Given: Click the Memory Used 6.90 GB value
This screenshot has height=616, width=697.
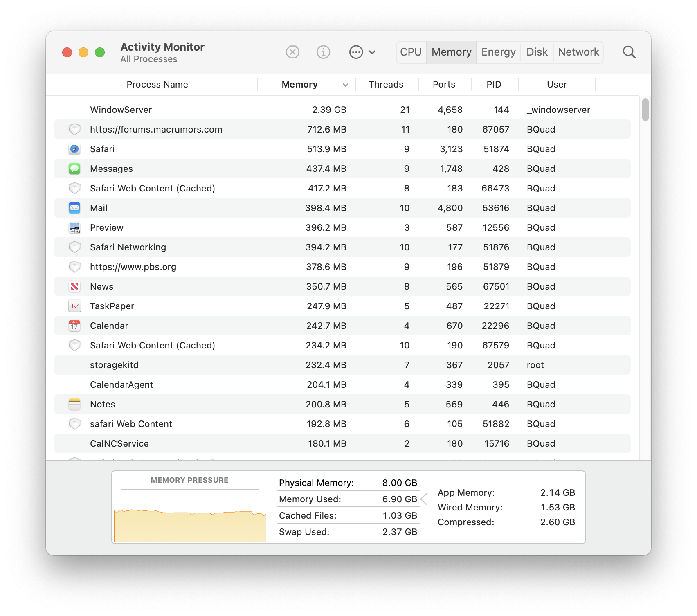Looking at the screenshot, I should (x=400, y=499).
